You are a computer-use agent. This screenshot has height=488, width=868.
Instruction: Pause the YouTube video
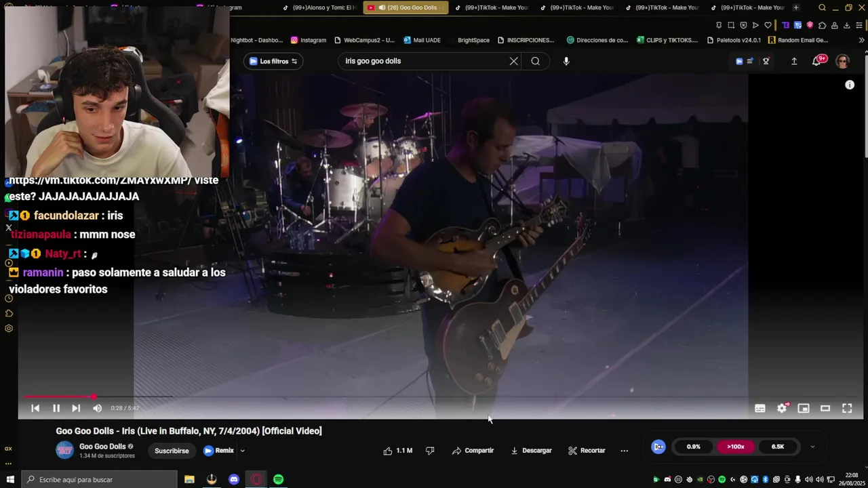point(56,408)
